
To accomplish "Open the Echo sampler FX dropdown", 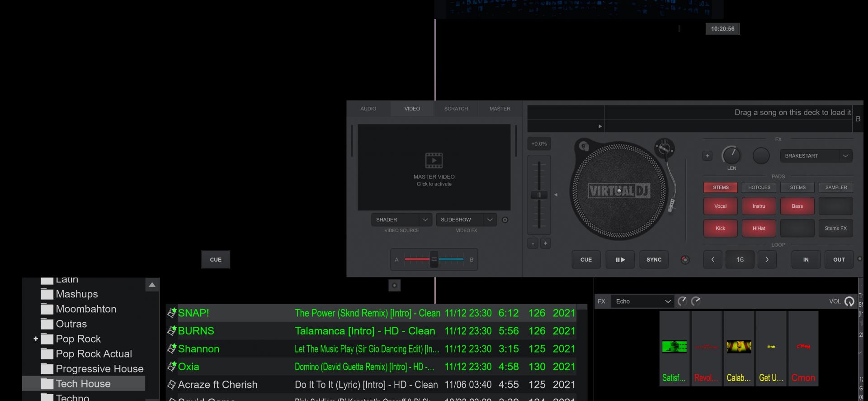I will click(642, 301).
